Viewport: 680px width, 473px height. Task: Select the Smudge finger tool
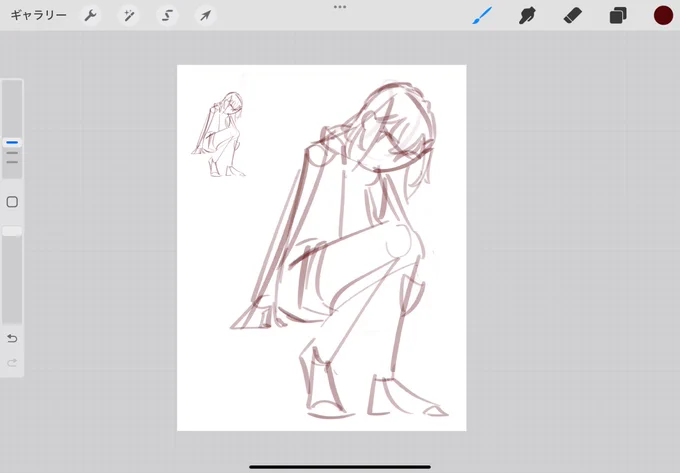click(x=527, y=16)
